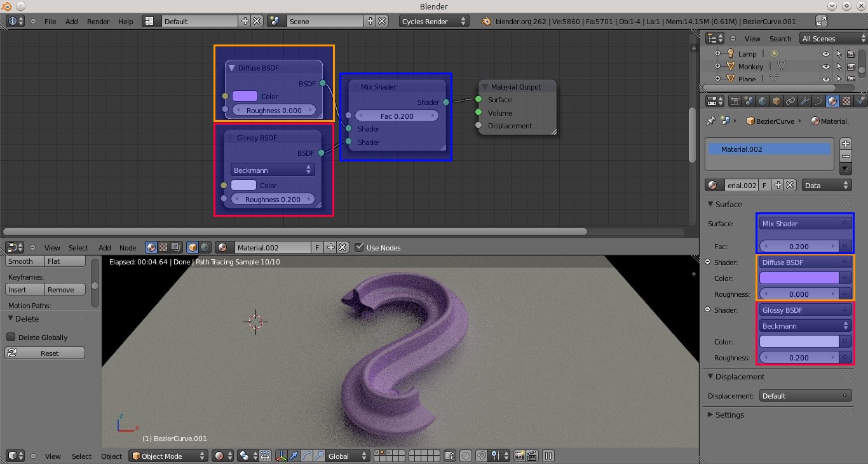Select the Material.002 slot in the material list
Viewport: 868px width, 464px height.
tap(770, 149)
